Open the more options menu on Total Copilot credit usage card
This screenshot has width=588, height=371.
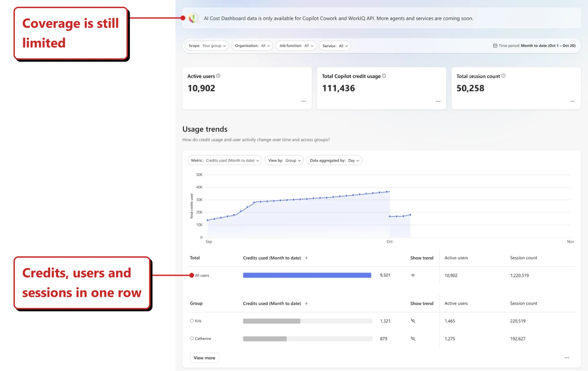click(x=438, y=101)
